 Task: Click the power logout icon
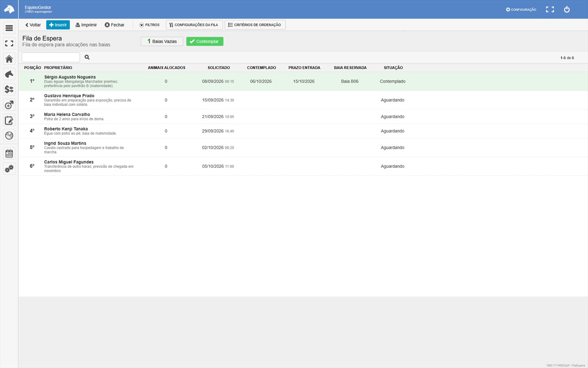[x=567, y=10]
